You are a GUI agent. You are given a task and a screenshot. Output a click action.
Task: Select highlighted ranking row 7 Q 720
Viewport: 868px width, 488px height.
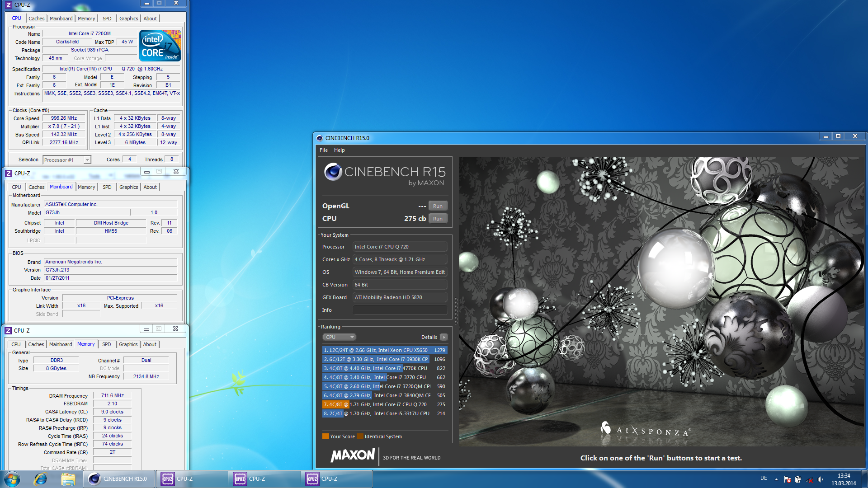click(x=385, y=404)
